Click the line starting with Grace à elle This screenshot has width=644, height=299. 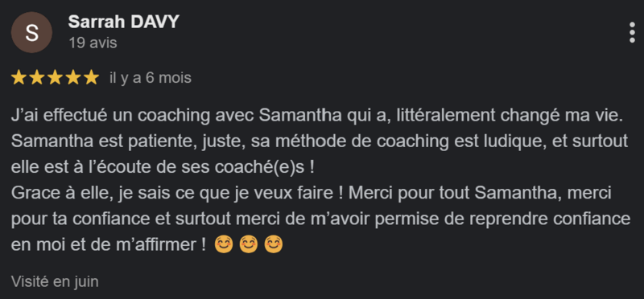[312, 194]
